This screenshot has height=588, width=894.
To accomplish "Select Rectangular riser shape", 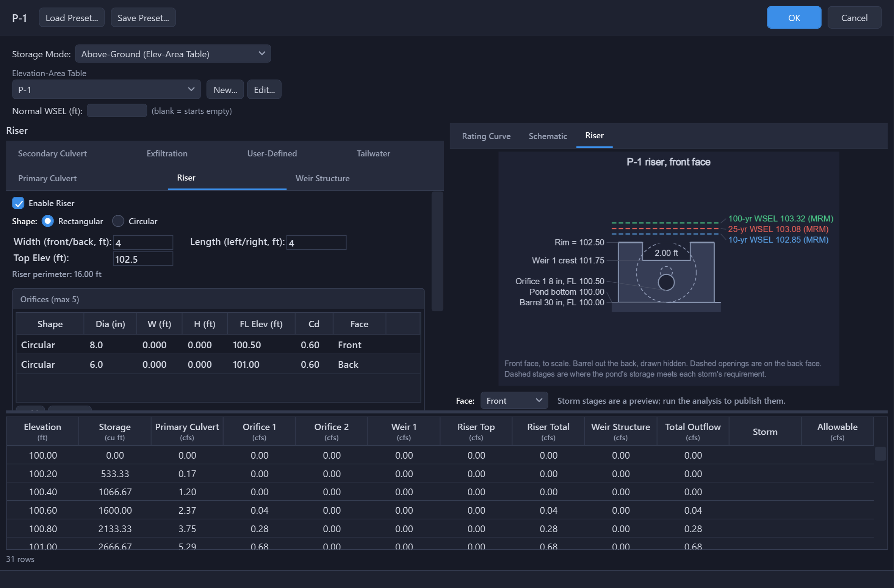I will (48, 221).
